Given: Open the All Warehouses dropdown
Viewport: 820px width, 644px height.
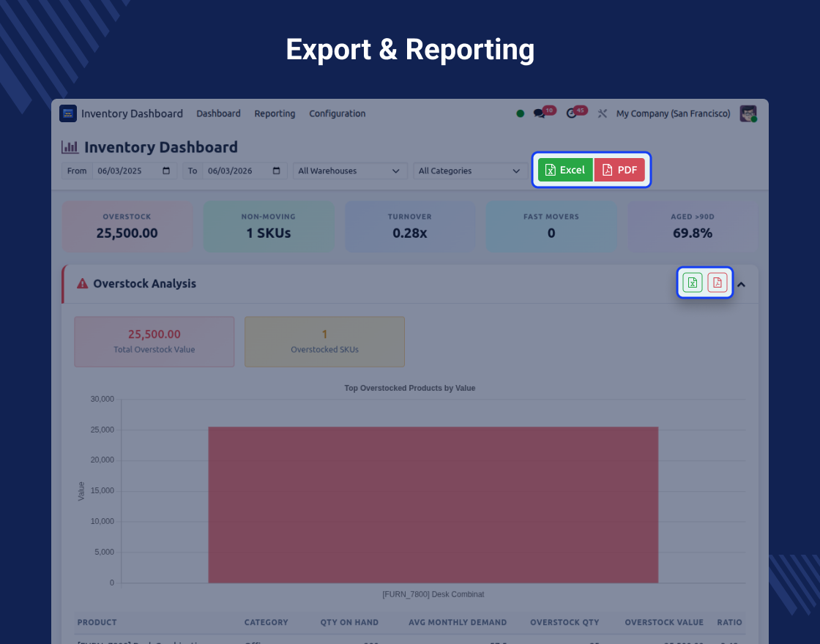Looking at the screenshot, I should 350,171.
